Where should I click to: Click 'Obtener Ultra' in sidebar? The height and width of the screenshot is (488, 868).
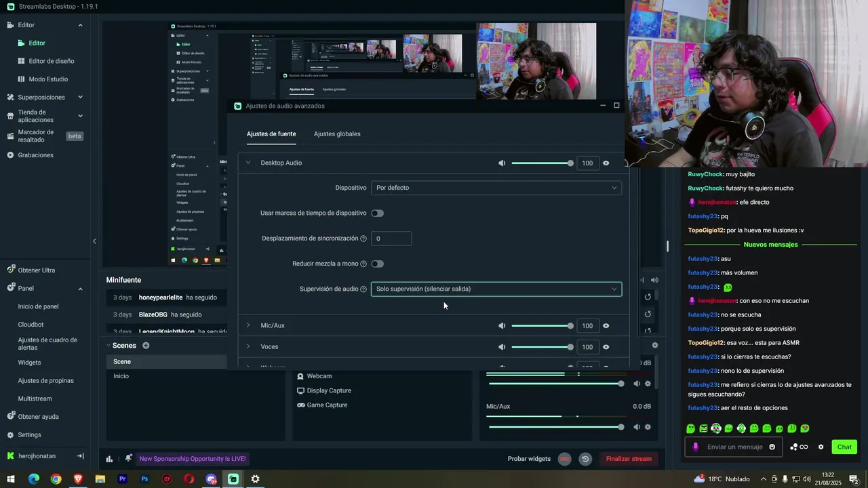tap(37, 270)
